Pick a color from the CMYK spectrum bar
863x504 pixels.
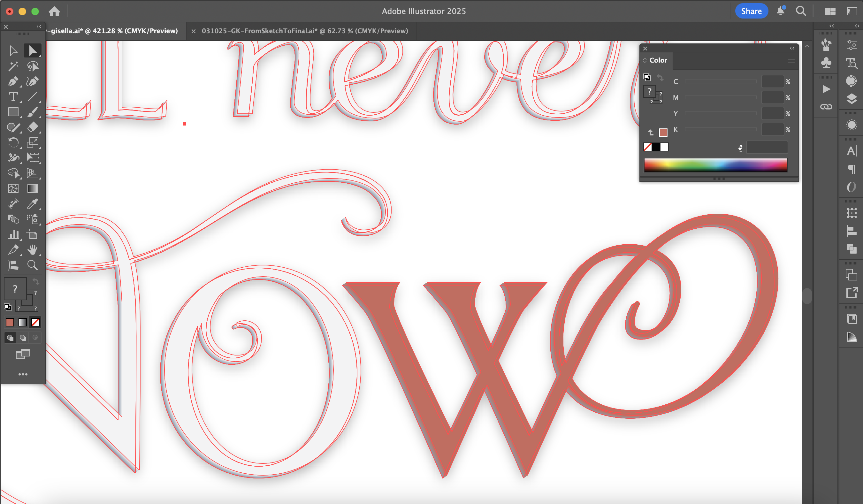715,165
